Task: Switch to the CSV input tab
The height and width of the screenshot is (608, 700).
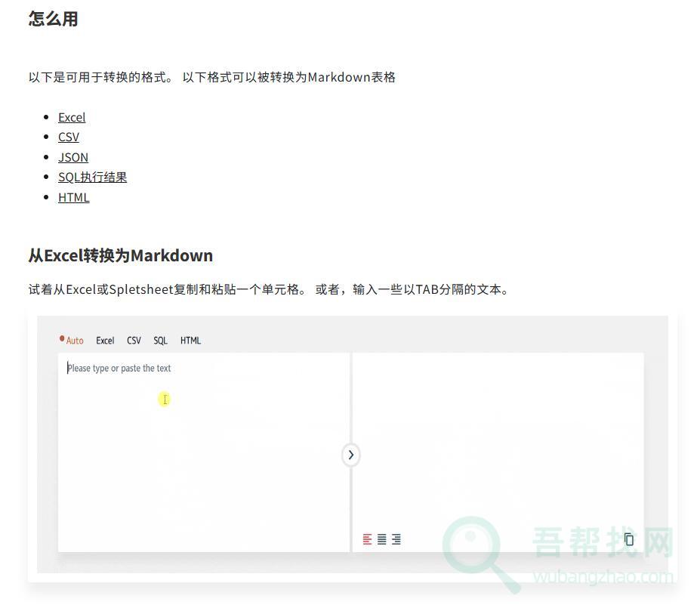Action: [x=134, y=341]
